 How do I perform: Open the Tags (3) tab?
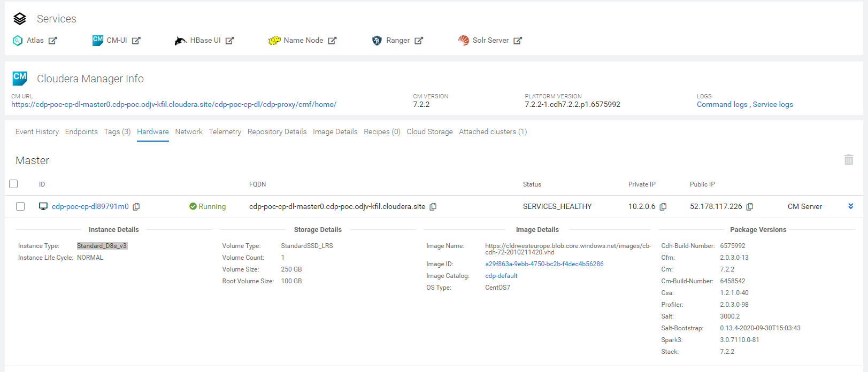coord(117,131)
